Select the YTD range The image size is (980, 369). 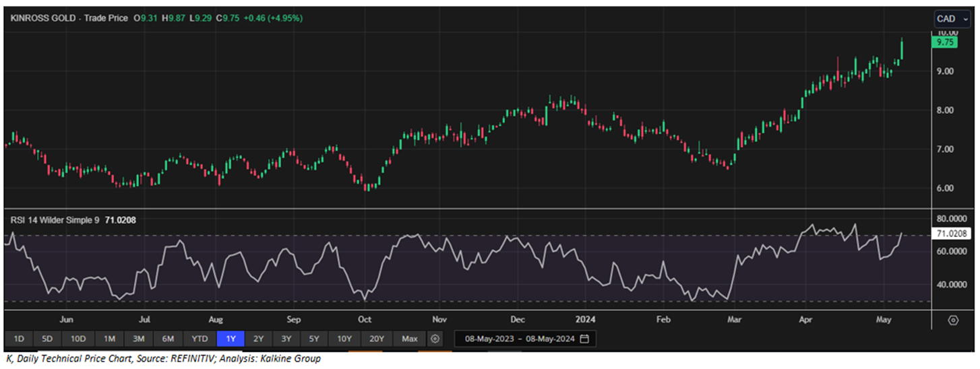click(200, 339)
